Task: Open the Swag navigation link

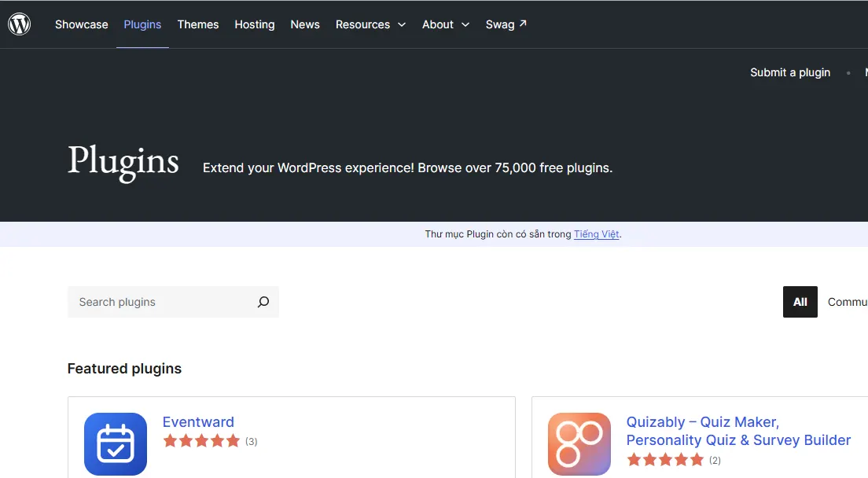Action: pos(506,24)
